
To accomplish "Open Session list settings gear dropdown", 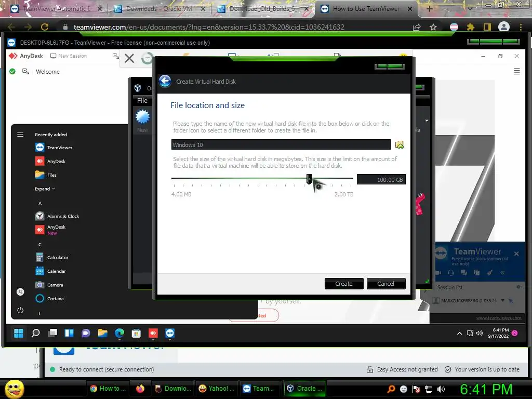I will (x=519, y=287).
